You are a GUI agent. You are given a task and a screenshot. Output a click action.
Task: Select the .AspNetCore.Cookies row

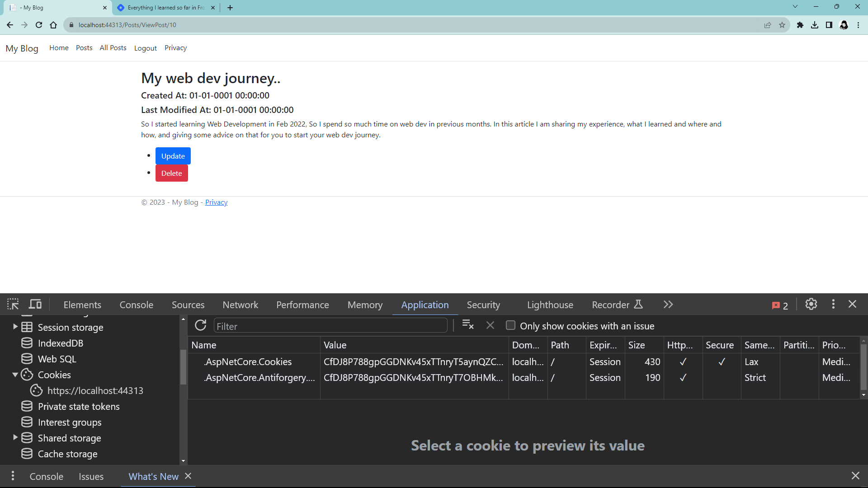[249, 361]
